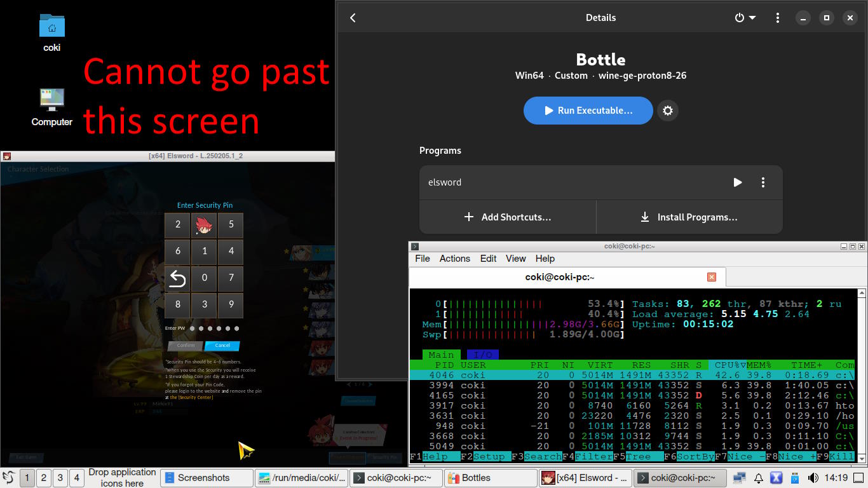The image size is (868, 488).
Task: Show notifications via the bell icon
Action: click(758, 478)
